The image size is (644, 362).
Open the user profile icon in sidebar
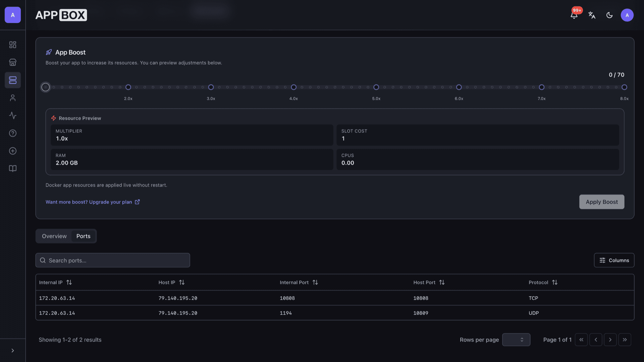tap(13, 98)
